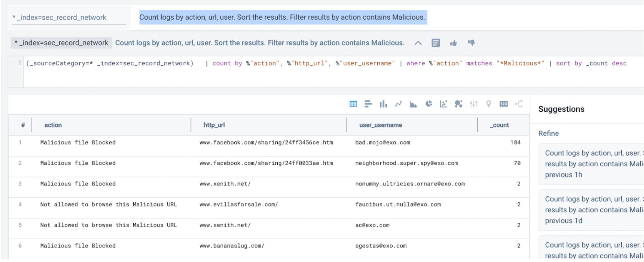Select the single value 123 icon
Image resolution: width=644 pixels, height=262 pixels.
[x=504, y=104]
